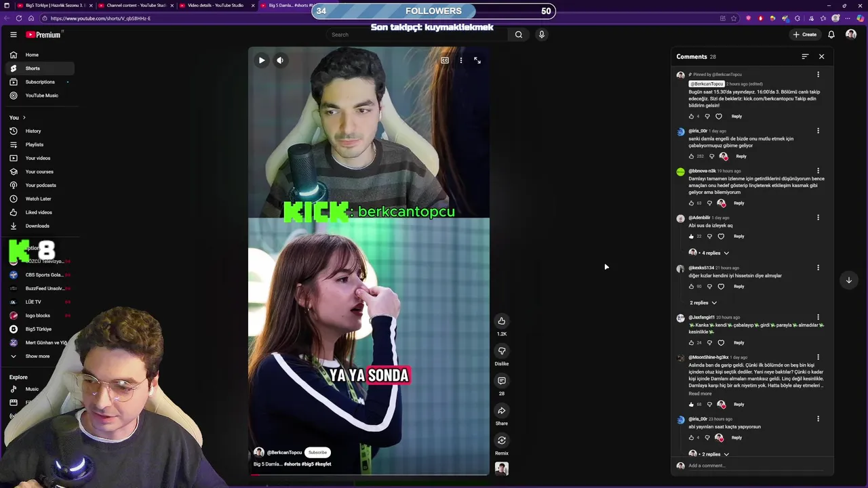868x488 pixels.
Task: Switch to Video details YouTube Studio tab
Action: 216,5
